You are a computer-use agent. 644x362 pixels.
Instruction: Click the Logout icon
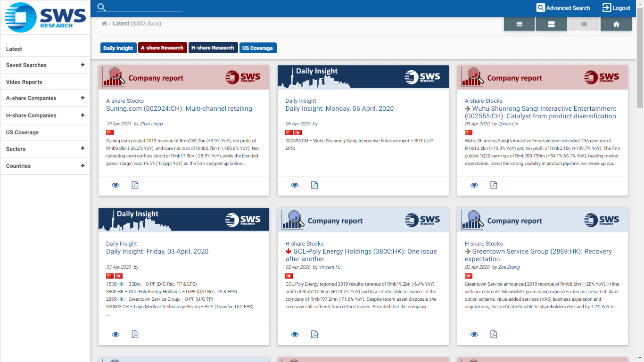click(x=607, y=8)
